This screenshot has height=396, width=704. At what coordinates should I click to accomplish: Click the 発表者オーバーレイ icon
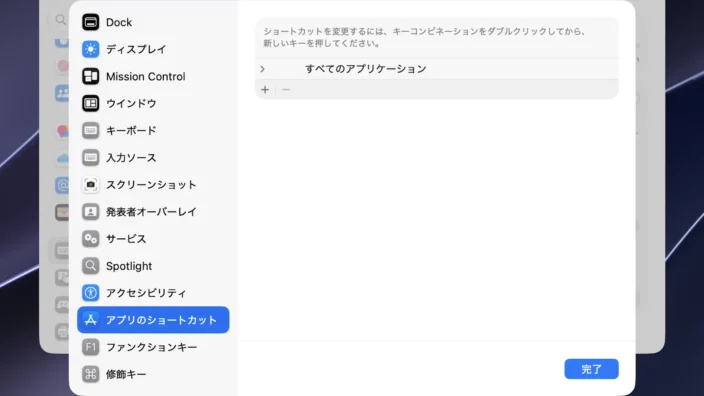(x=90, y=211)
